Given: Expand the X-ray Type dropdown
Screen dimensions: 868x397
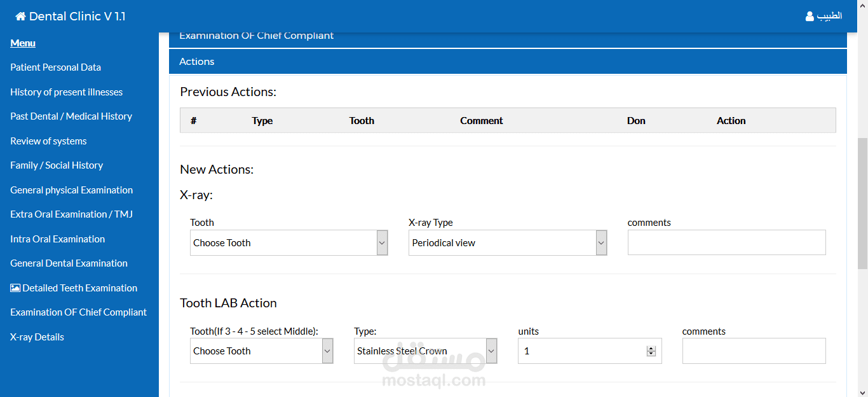Looking at the screenshot, I should [508, 243].
